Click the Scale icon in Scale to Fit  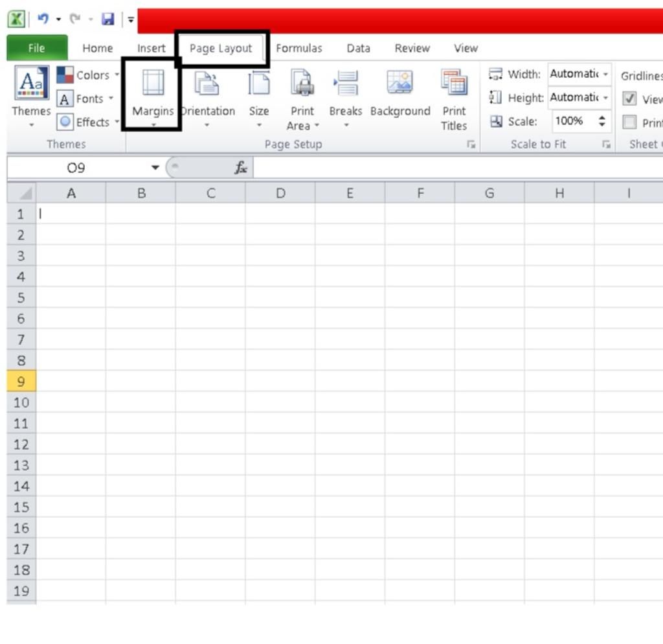pos(495,121)
